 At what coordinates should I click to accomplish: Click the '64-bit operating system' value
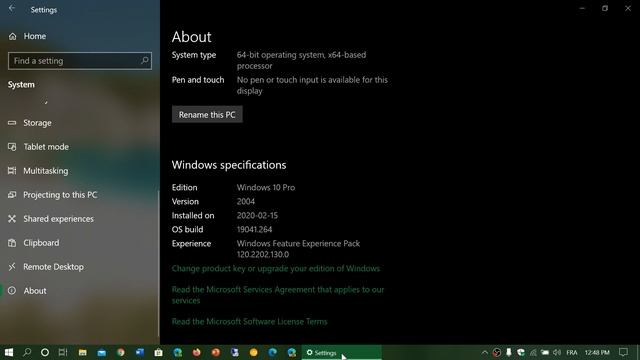tap(302, 60)
